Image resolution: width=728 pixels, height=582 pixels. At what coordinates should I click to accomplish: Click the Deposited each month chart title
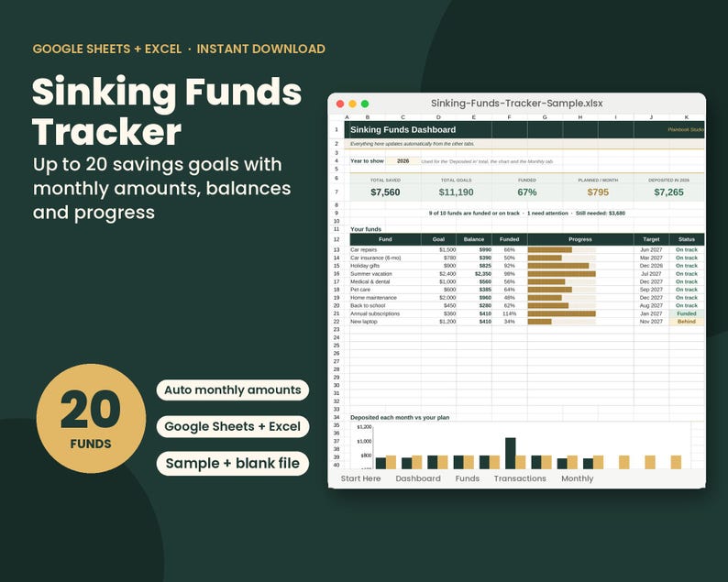(x=400, y=418)
